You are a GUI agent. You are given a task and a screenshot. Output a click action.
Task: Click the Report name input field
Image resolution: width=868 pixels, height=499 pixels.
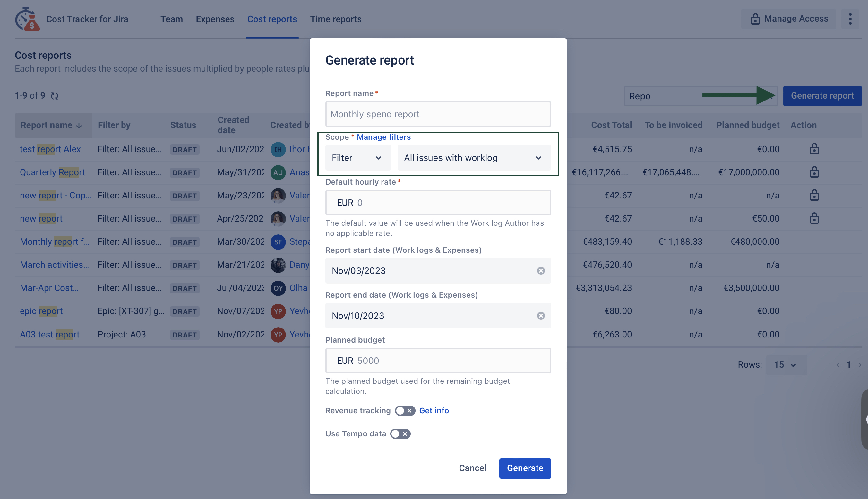tap(438, 114)
